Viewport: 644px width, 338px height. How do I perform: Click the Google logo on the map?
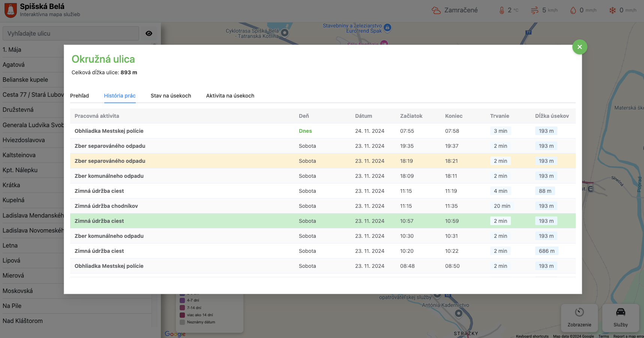pos(175,334)
